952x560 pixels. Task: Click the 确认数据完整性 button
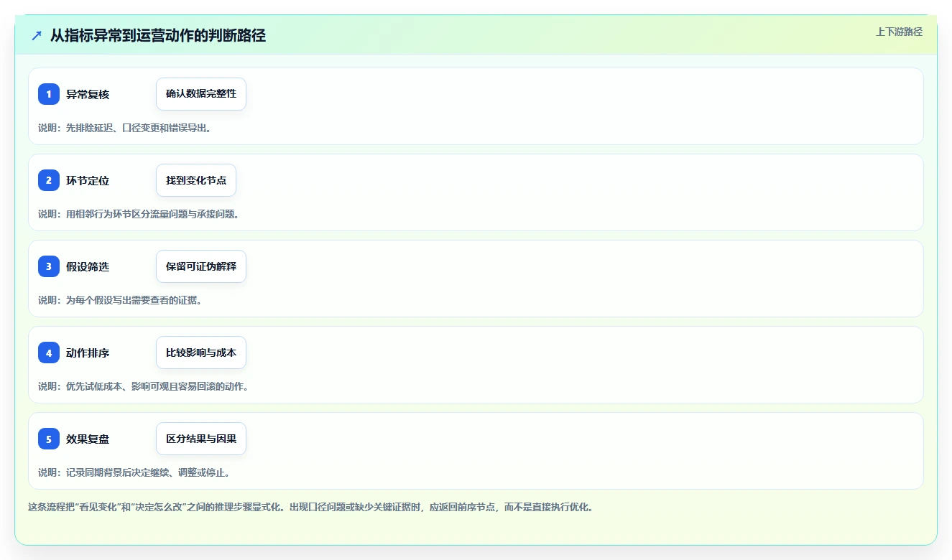(x=201, y=94)
